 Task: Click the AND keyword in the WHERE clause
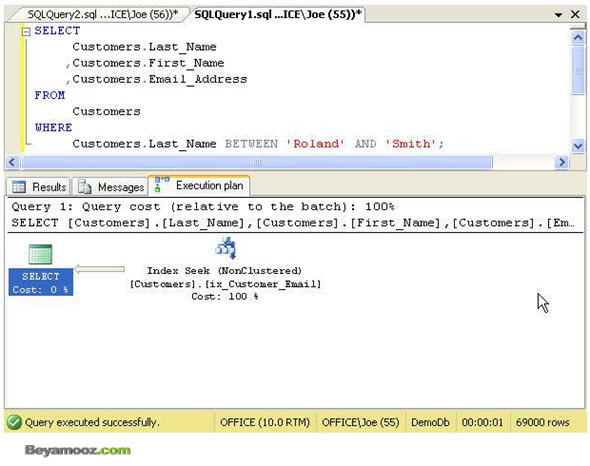(x=365, y=144)
